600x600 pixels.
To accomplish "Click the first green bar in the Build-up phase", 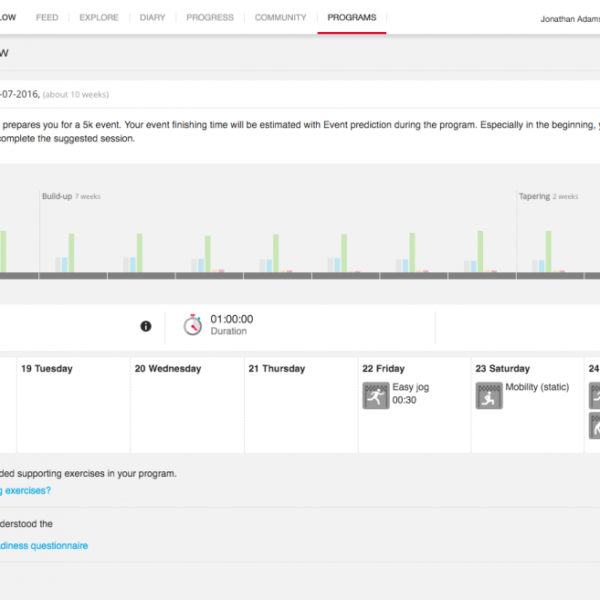I will click(70, 253).
